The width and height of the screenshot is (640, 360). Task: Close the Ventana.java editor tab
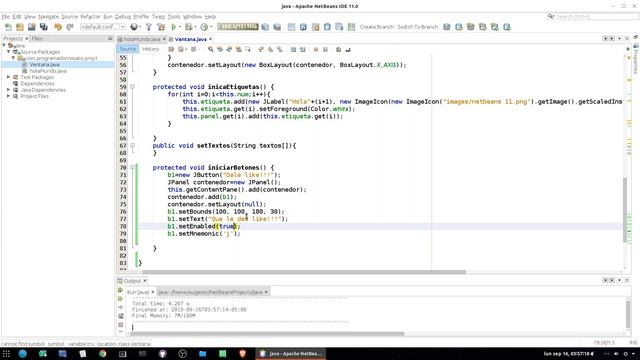coord(211,39)
